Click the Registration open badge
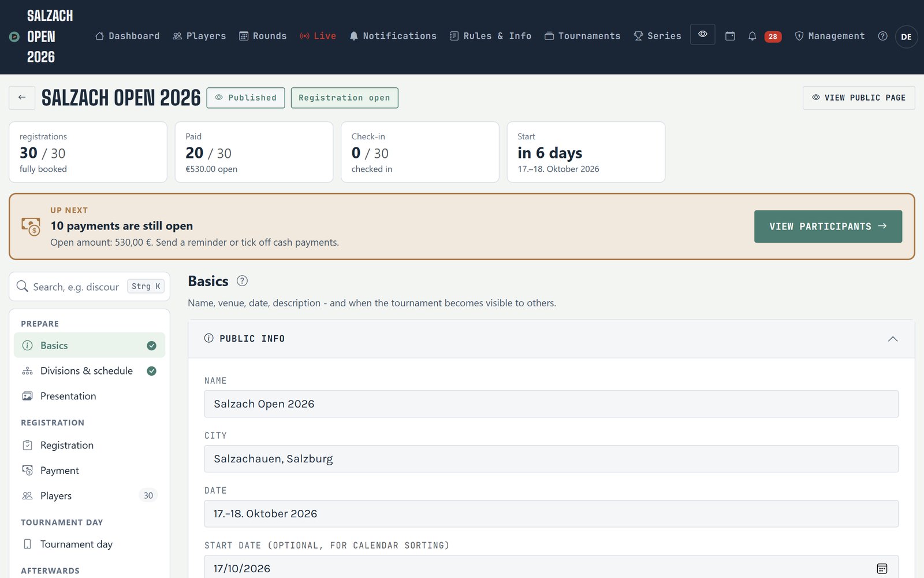Viewport: 924px width, 578px height. click(x=345, y=98)
